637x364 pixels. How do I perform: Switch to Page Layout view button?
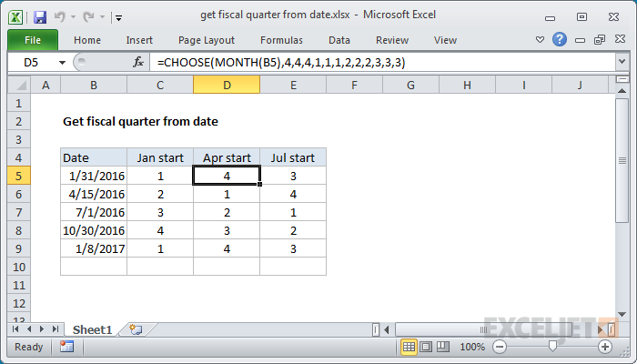[x=426, y=347]
